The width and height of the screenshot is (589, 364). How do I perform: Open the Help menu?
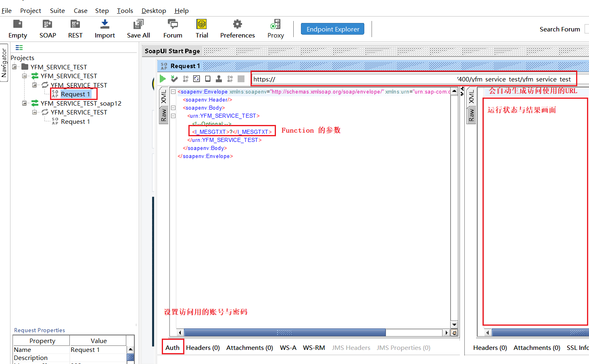click(x=182, y=10)
